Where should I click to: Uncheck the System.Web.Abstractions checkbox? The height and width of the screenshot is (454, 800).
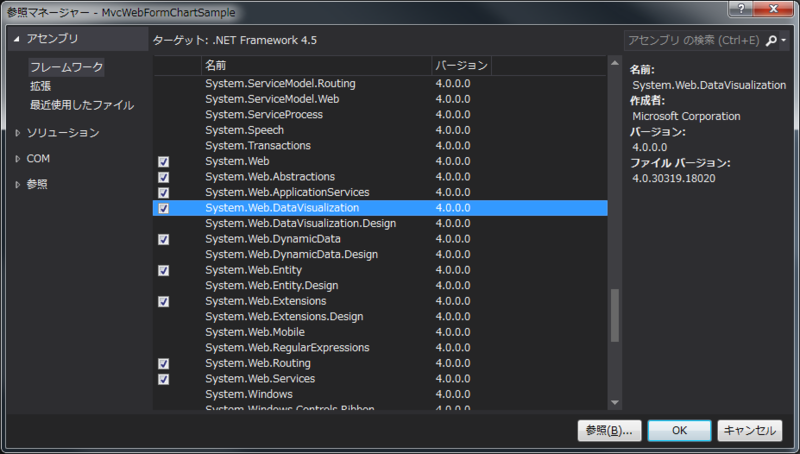pyautogui.click(x=163, y=177)
